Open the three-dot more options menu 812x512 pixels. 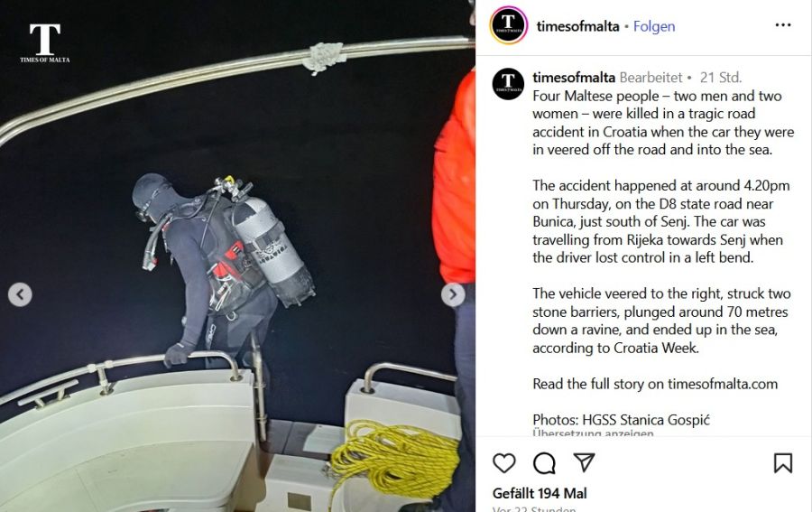(x=783, y=25)
